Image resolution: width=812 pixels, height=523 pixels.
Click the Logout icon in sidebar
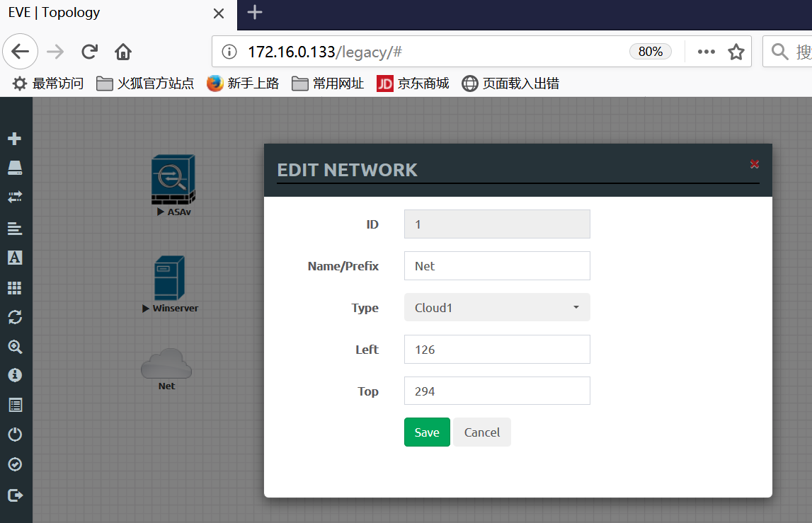coord(14,495)
